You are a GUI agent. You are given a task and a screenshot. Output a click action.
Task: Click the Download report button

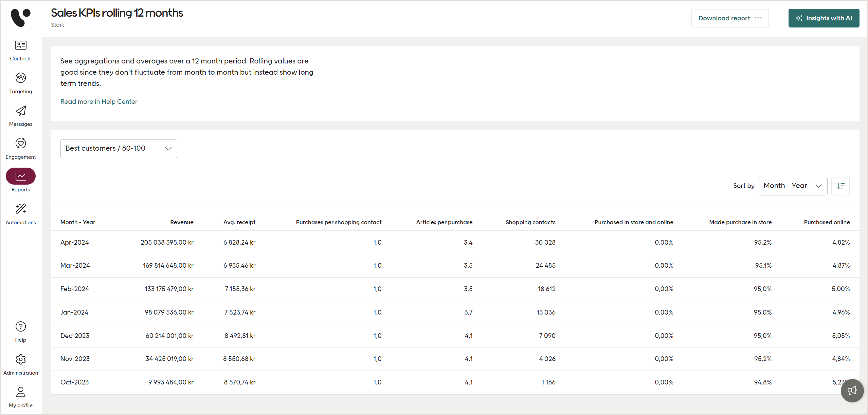pos(725,18)
